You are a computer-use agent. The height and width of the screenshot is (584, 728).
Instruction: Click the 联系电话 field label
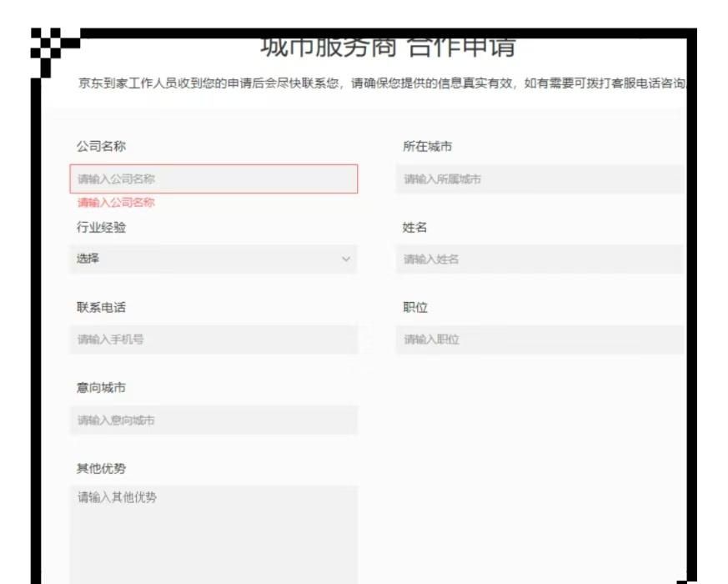tap(101, 308)
